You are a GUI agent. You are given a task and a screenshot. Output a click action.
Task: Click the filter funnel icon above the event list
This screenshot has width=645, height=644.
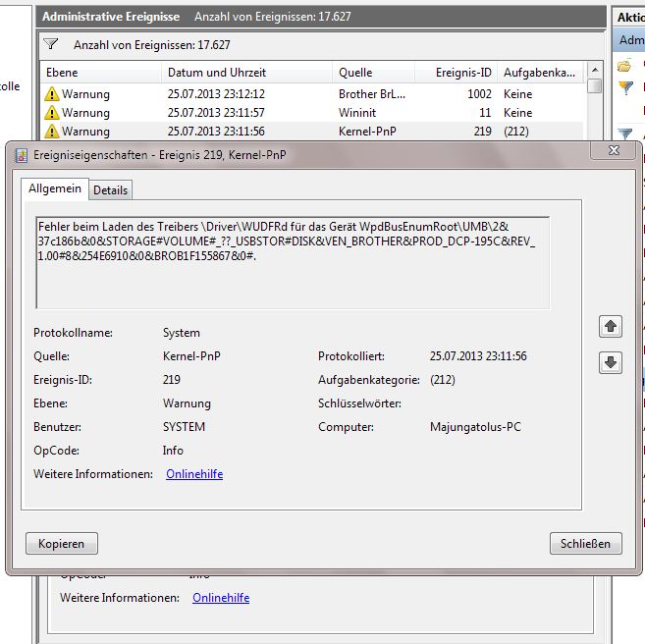(x=51, y=44)
